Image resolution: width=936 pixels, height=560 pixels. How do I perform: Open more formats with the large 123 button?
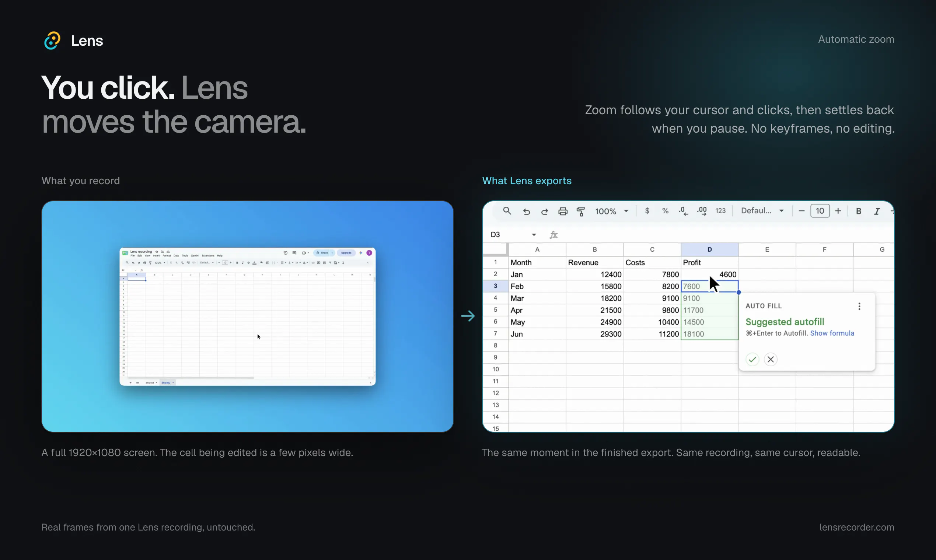tap(720, 211)
